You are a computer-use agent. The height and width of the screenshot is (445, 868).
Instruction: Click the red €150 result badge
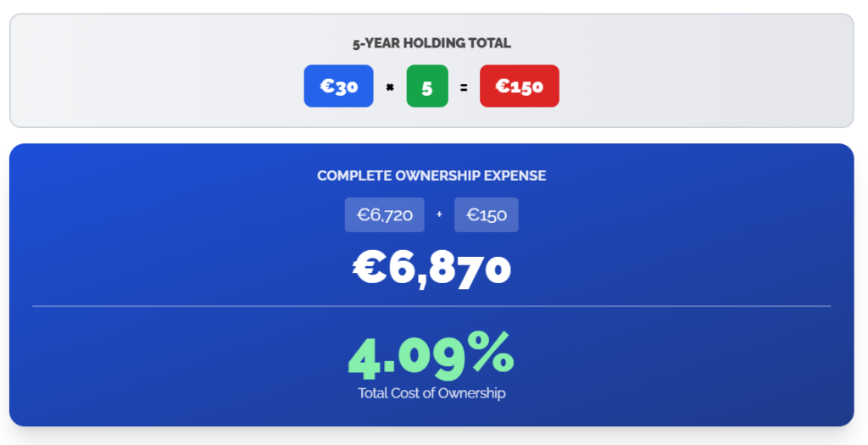pos(519,86)
